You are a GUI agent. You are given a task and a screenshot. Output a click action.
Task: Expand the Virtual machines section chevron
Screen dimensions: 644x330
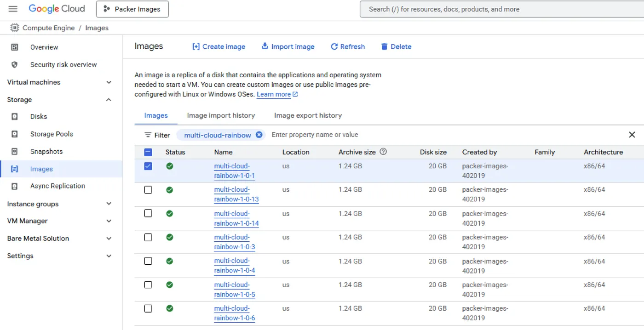pos(109,82)
